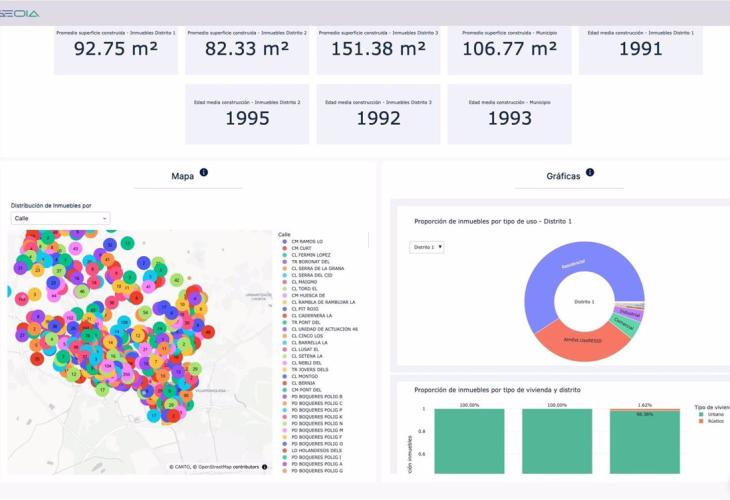The width and height of the screenshot is (730, 500).
Task: Click the Edad media construcción Municipio 1993 card
Action: 508,113
